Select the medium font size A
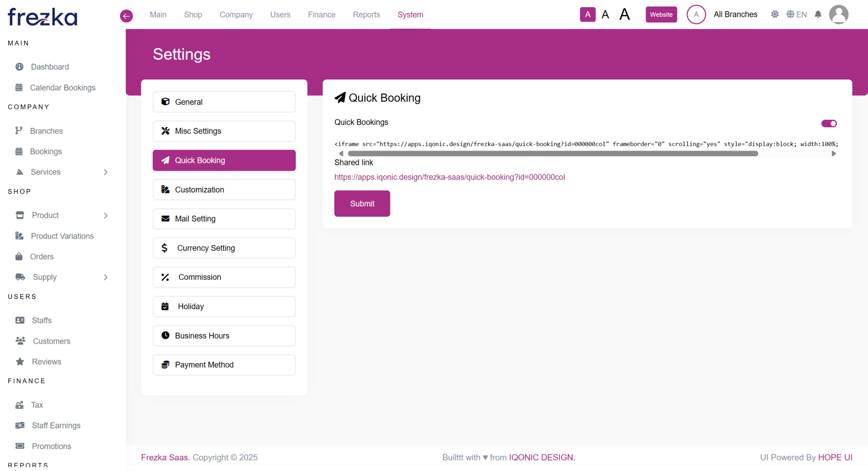 tap(605, 15)
